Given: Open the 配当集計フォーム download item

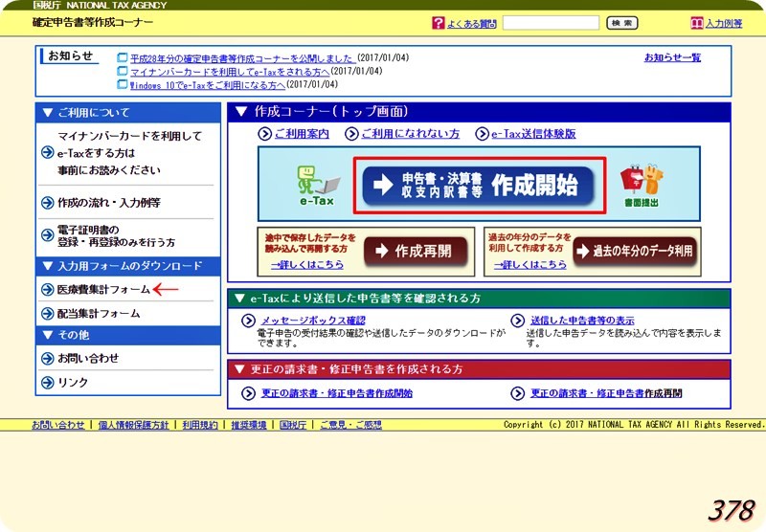Looking at the screenshot, I should click(x=99, y=313).
